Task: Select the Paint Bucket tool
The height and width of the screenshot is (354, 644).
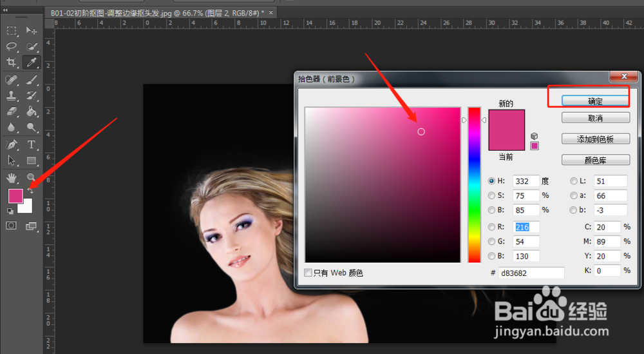Action: pos(31,112)
